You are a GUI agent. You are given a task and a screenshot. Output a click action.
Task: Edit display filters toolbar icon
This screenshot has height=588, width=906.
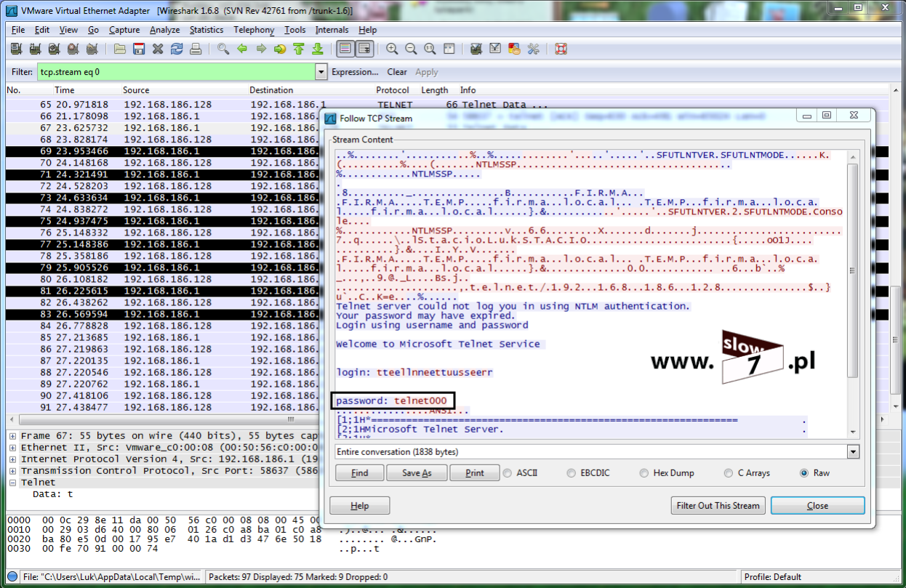pos(495,49)
